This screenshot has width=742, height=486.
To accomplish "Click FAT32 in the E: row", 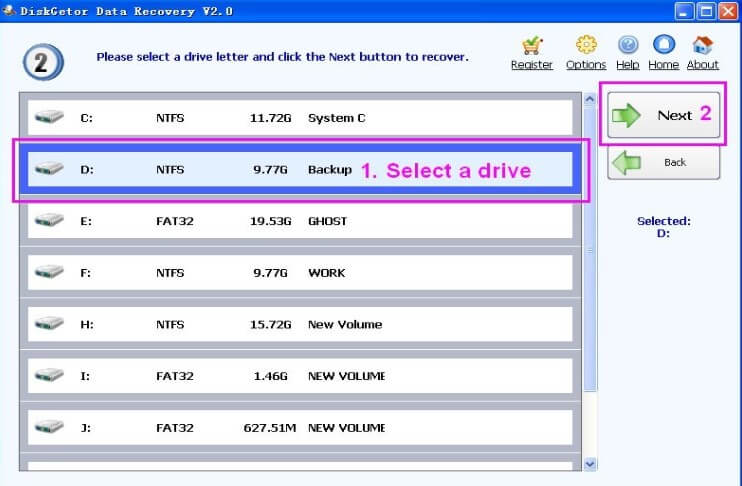I will (x=175, y=221).
